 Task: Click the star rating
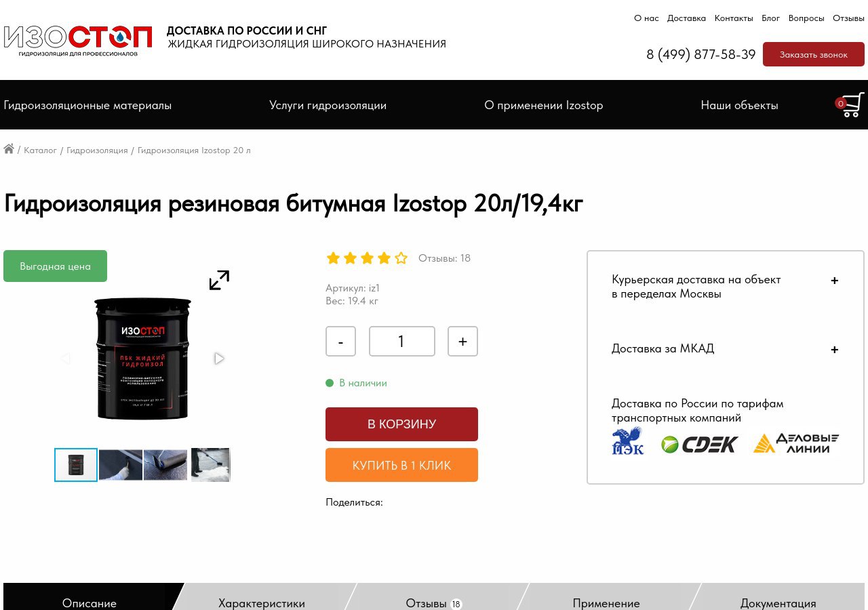click(x=367, y=258)
